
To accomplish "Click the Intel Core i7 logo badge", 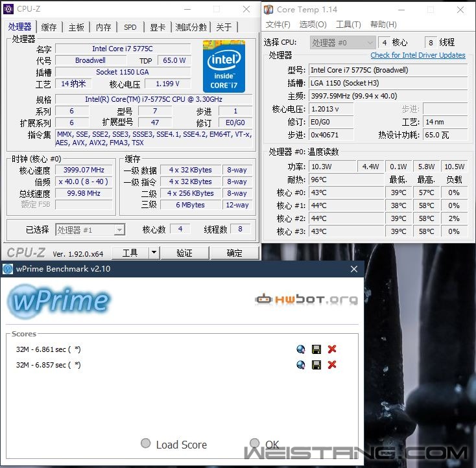I will [x=224, y=66].
